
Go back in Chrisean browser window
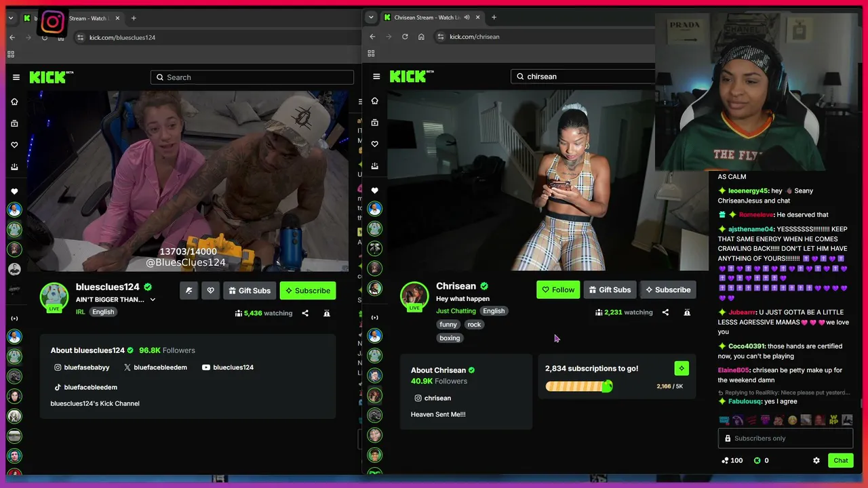[x=372, y=37]
